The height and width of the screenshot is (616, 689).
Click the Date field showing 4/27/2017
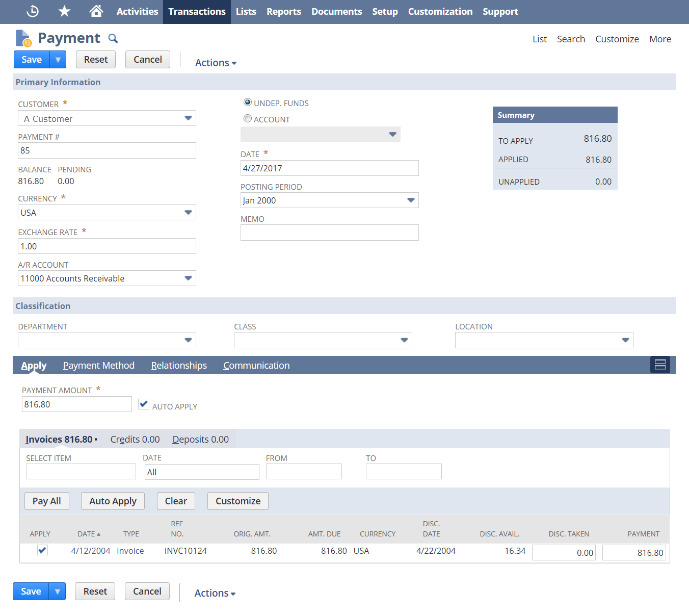click(330, 168)
